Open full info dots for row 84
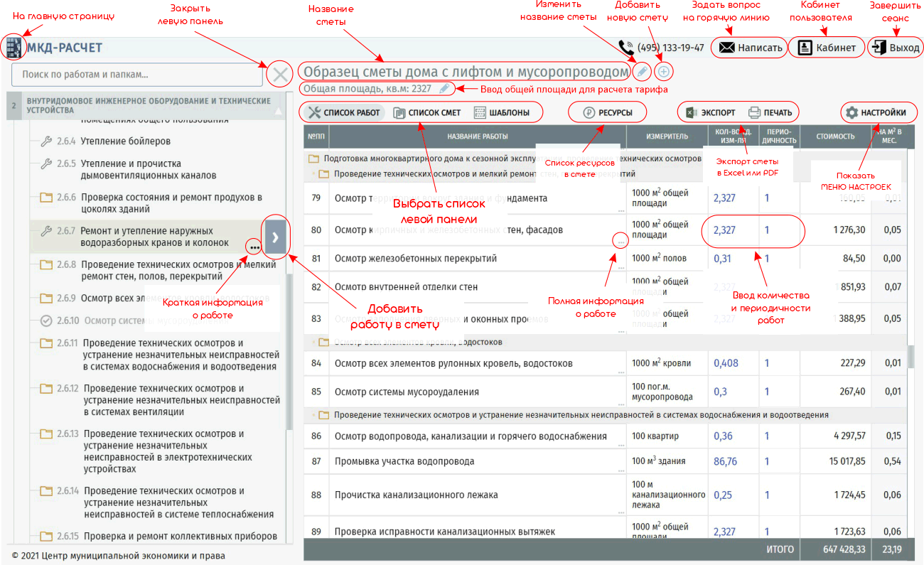Viewport: 924px width, 565px height. (x=621, y=372)
